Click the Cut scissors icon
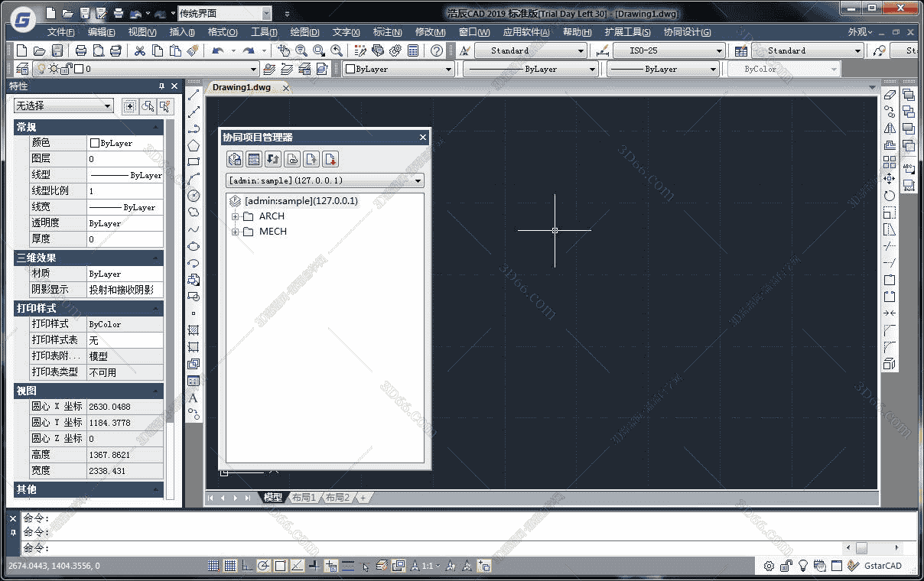 tap(139, 50)
